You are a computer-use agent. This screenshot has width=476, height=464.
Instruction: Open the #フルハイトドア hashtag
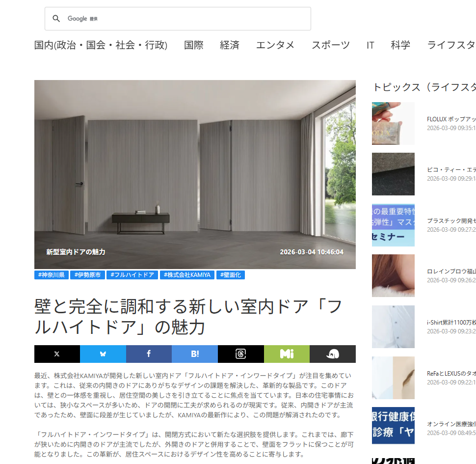click(132, 275)
